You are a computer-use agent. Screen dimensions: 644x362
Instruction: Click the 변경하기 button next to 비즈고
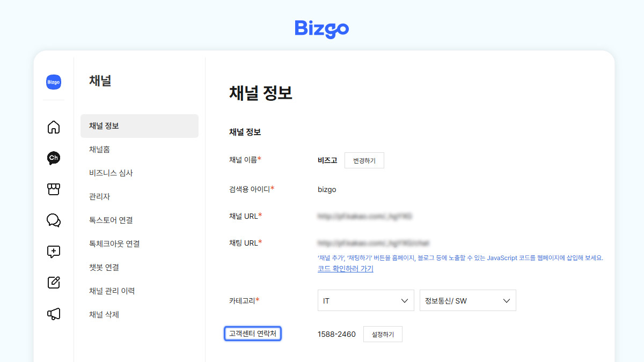(x=364, y=160)
